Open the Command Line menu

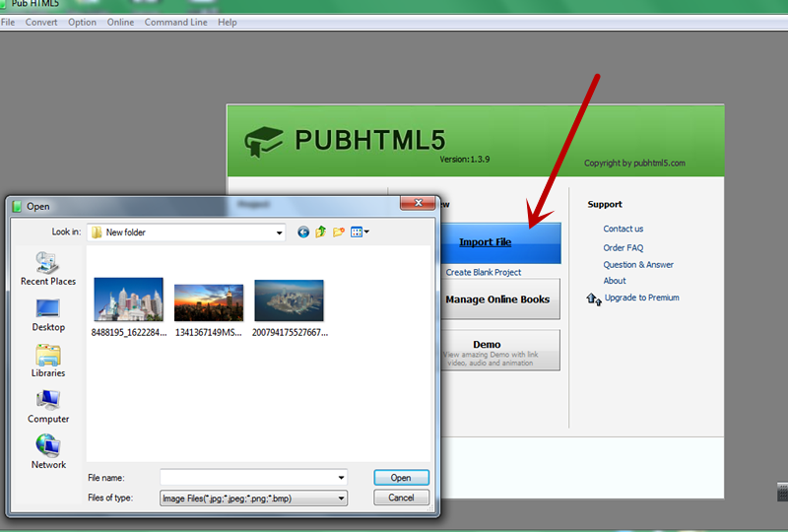pyautogui.click(x=176, y=22)
